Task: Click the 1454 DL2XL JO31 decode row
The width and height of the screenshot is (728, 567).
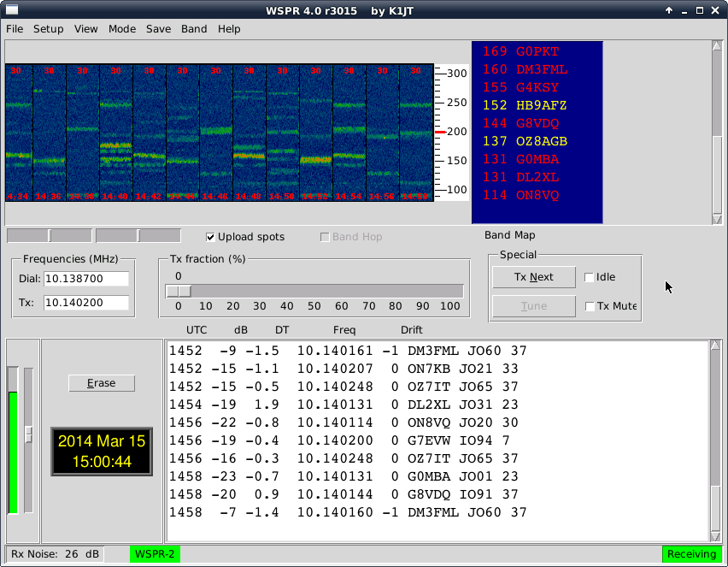Action: (343, 405)
